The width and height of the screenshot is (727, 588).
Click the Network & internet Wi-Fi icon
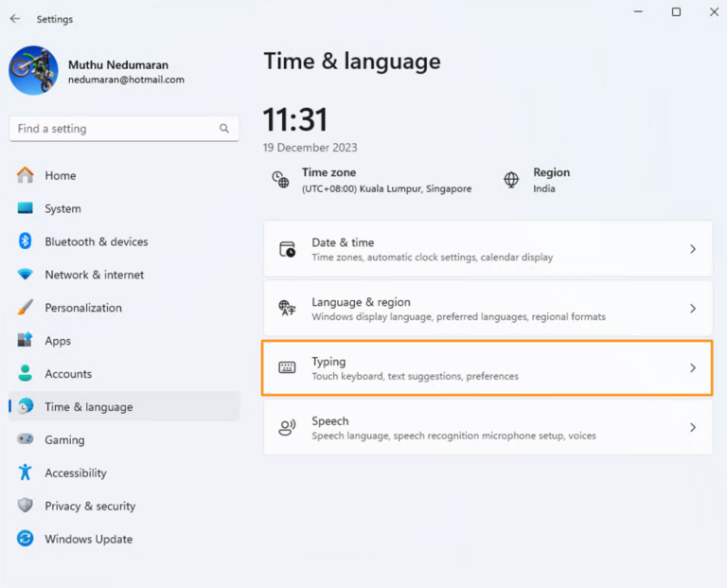[26, 275]
